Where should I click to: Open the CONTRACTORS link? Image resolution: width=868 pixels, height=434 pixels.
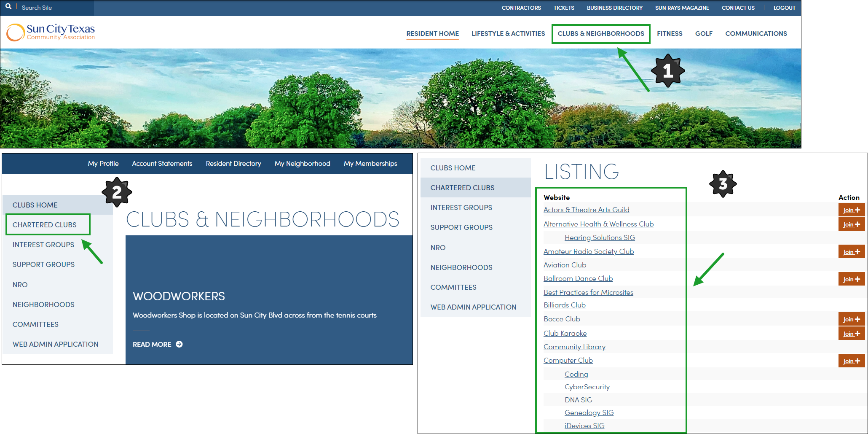point(521,8)
